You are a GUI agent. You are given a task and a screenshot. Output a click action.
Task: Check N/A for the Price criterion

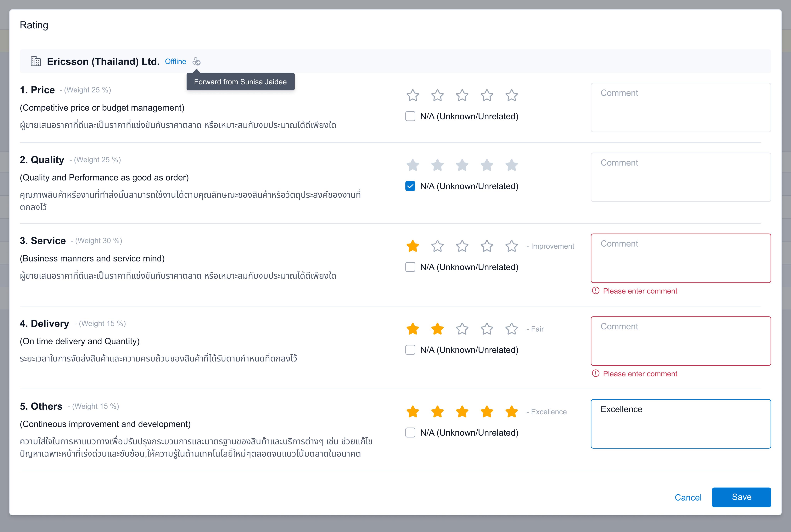pyautogui.click(x=410, y=116)
